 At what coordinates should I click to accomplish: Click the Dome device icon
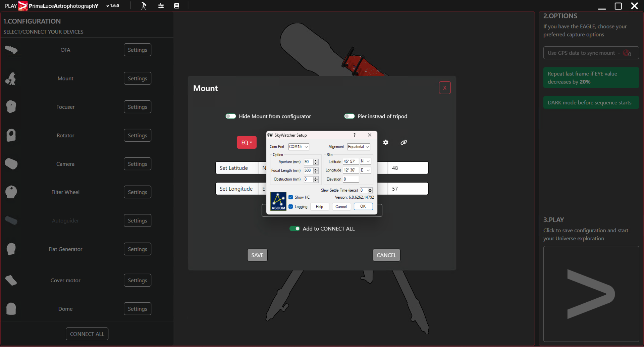[11, 309]
